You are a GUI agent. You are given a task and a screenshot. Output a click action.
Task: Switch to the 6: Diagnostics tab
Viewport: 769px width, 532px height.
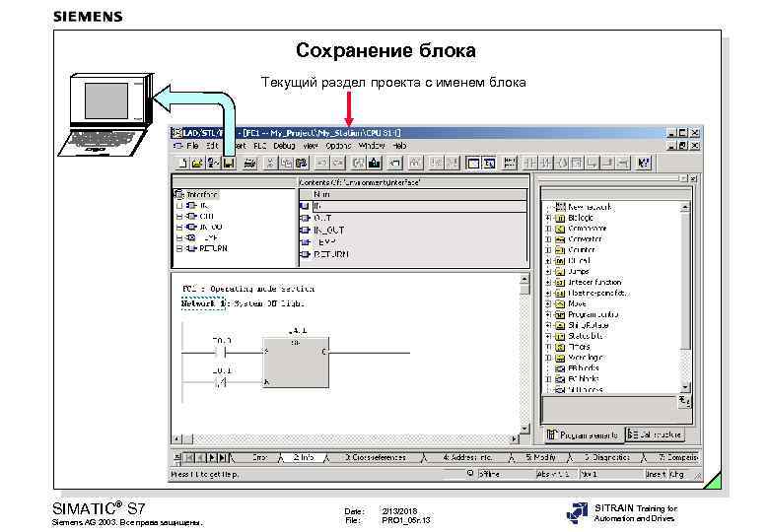click(x=606, y=457)
